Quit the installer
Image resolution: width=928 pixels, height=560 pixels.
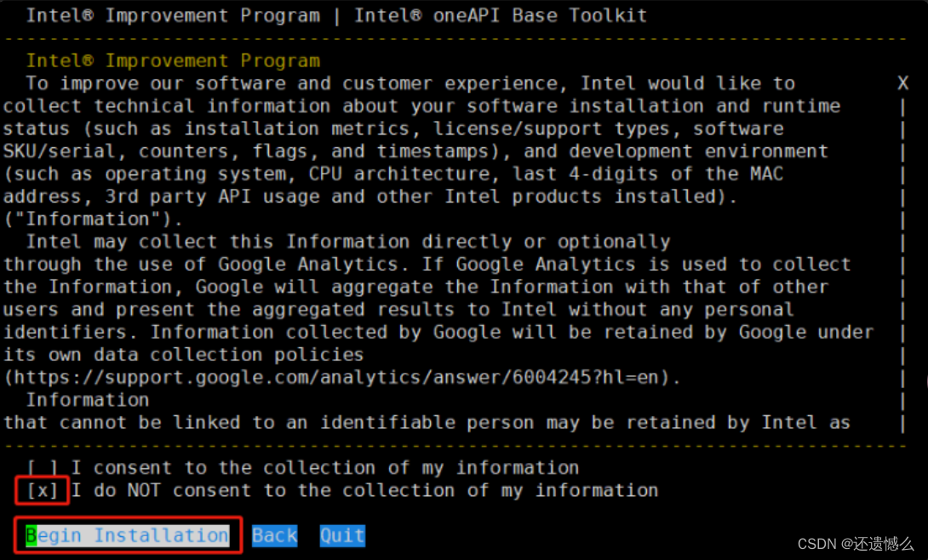[342, 535]
